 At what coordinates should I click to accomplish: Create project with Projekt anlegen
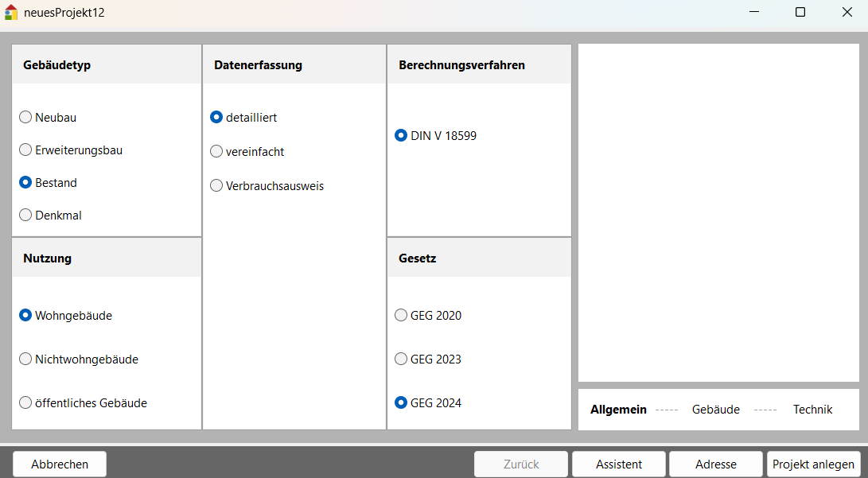point(813,464)
